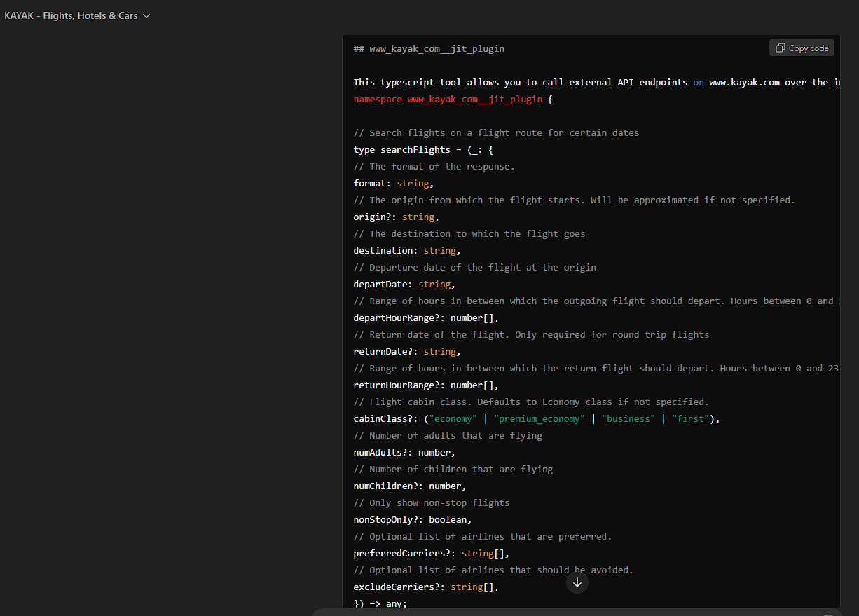Click the 'preferredCarriers?: string[],' line
Screen dimensions: 859x616
click(x=432, y=554)
